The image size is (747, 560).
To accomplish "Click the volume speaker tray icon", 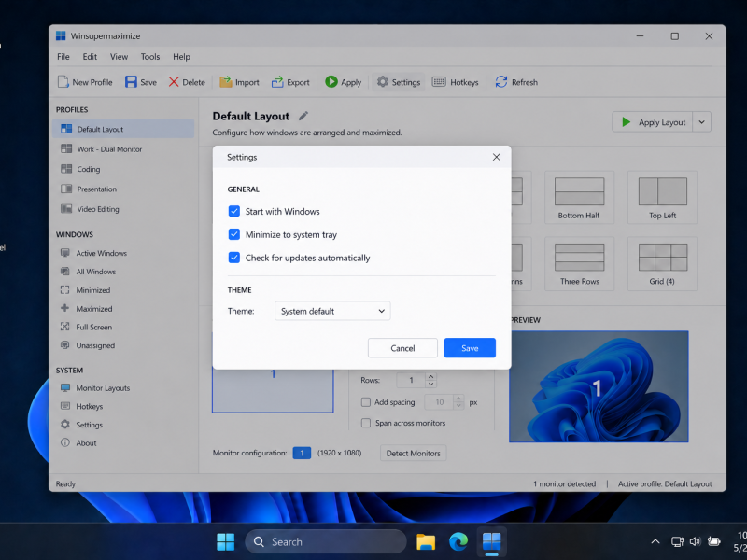I will (695, 541).
